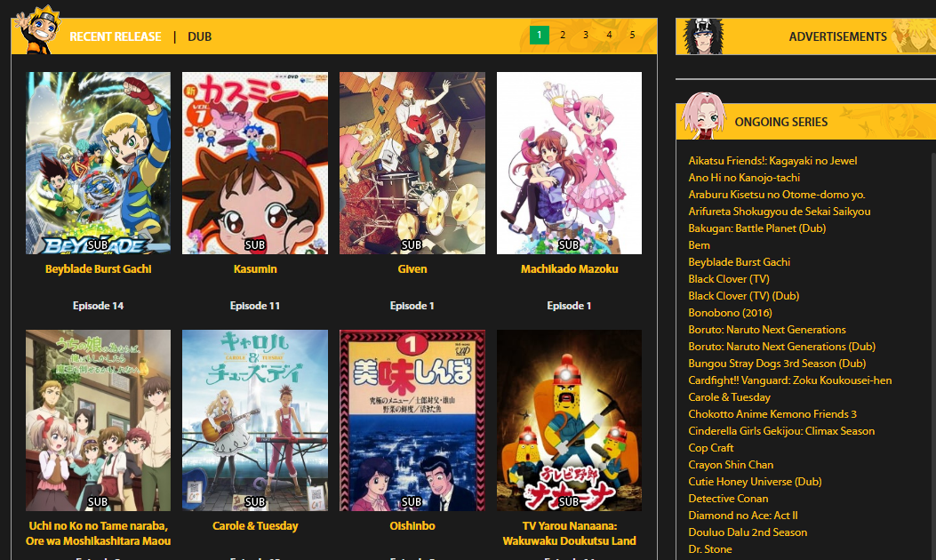Open Dr. Stone in ongoing list
The height and width of the screenshot is (560, 936).
point(710,549)
